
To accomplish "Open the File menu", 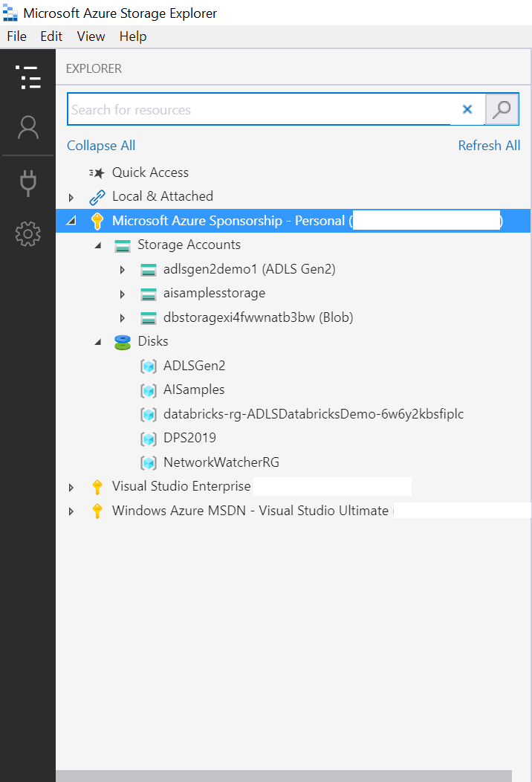I will point(17,36).
